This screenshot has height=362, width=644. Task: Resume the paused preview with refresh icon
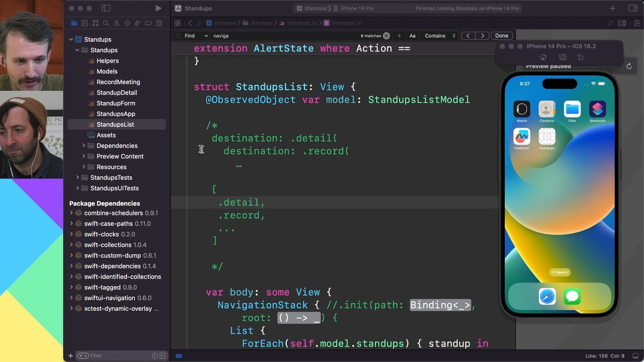click(629, 66)
